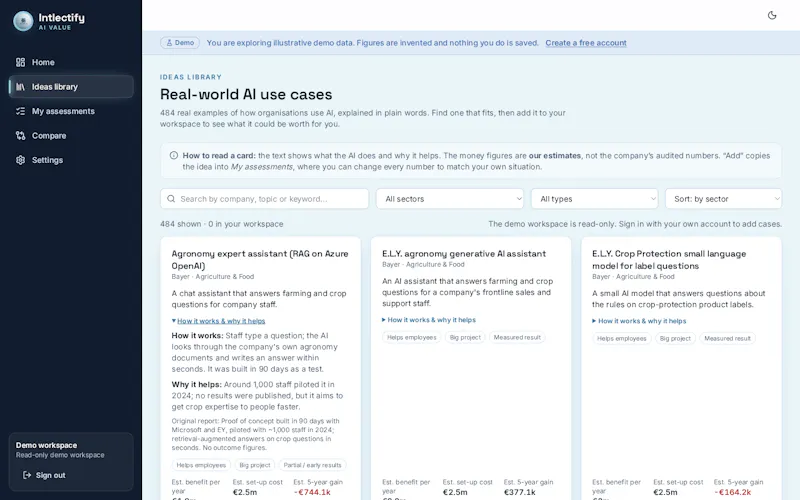The image size is (800, 500).
Task: Open the Compare page
Action: 71,136
